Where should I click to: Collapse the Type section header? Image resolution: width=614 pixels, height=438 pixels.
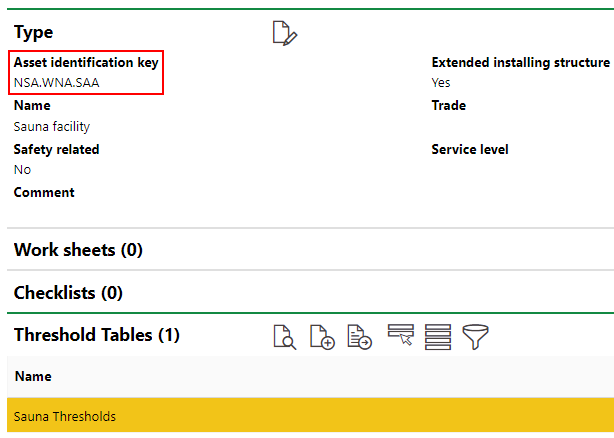click(x=34, y=33)
